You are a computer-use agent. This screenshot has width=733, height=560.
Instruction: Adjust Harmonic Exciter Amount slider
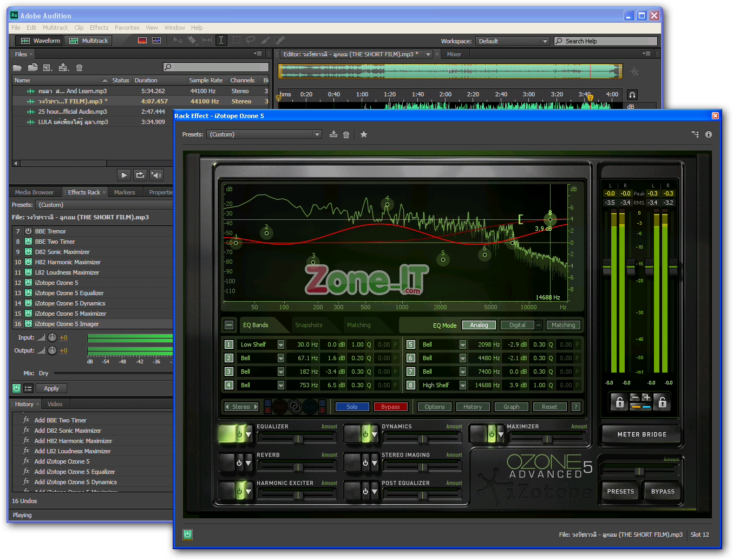click(x=297, y=495)
